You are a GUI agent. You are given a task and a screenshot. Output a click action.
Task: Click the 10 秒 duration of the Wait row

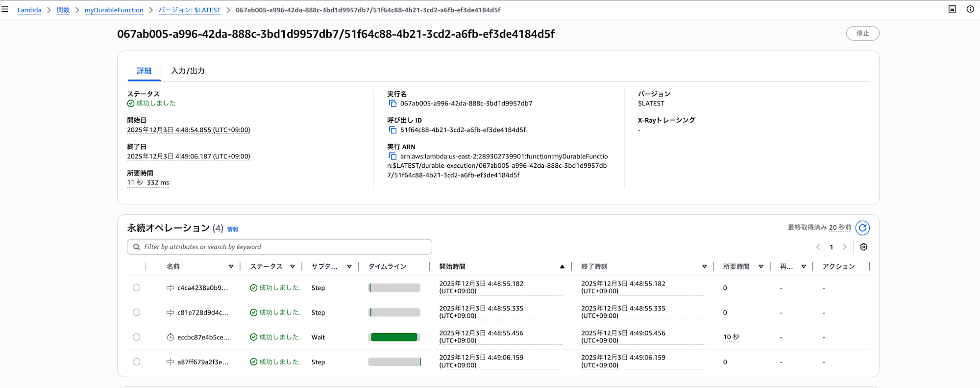pyautogui.click(x=731, y=337)
